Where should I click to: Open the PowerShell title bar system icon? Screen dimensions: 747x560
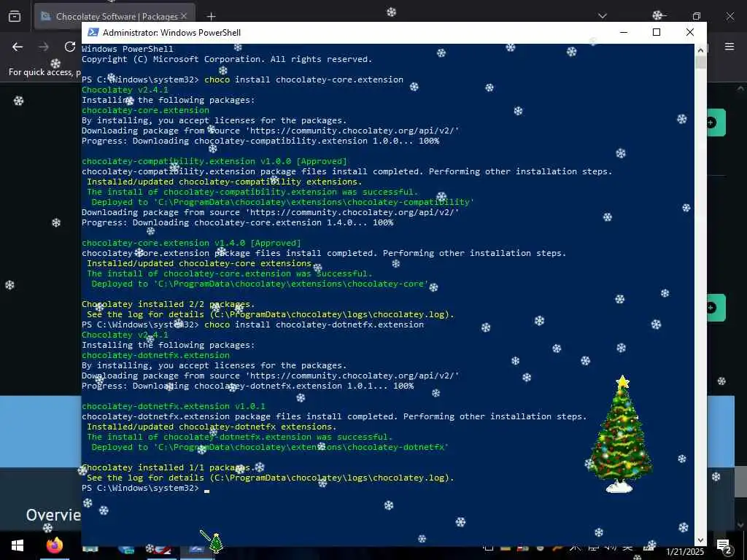pyautogui.click(x=93, y=32)
